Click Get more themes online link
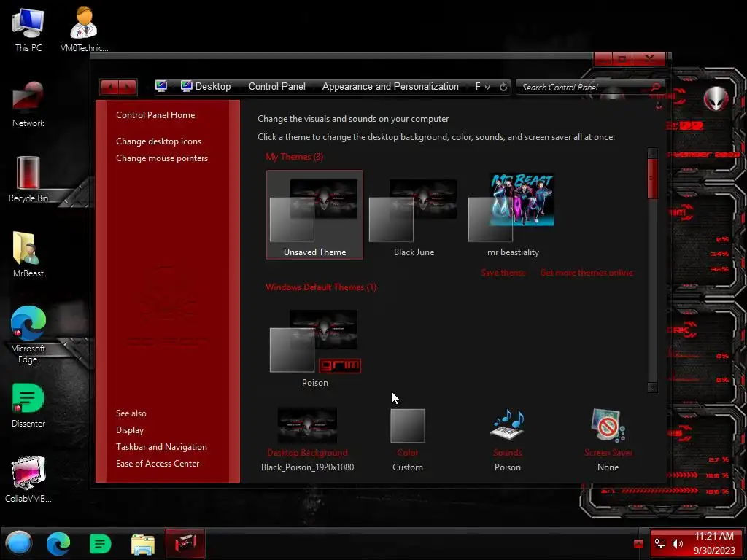The width and height of the screenshot is (747, 560). (587, 273)
